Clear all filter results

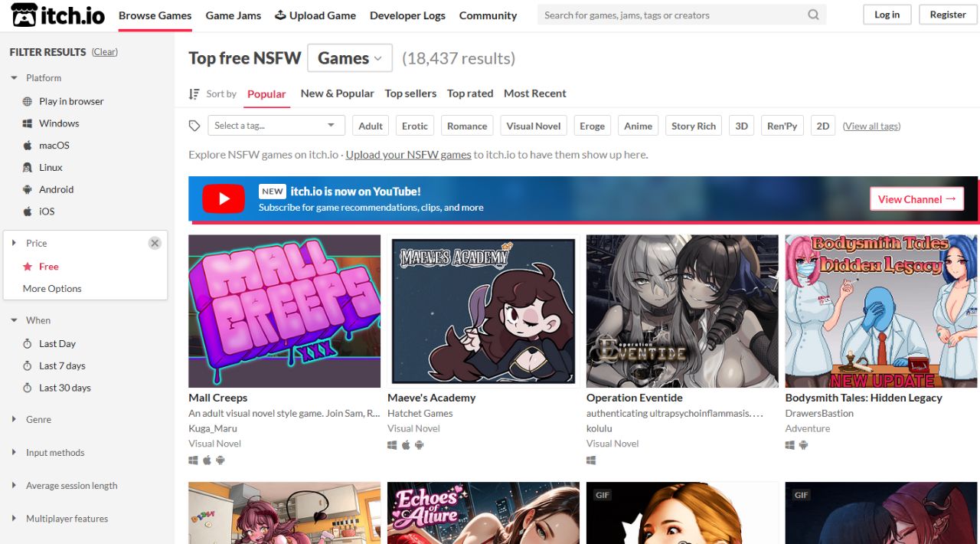pyautogui.click(x=105, y=52)
